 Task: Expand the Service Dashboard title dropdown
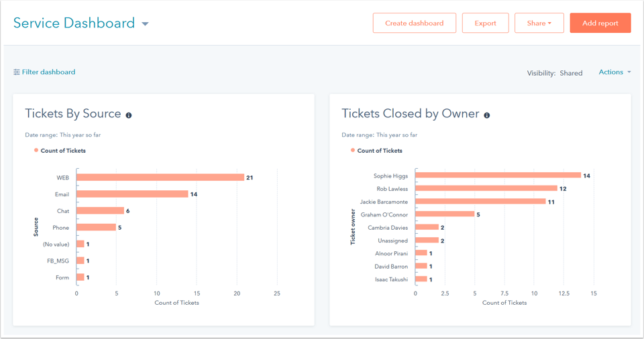coord(145,24)
